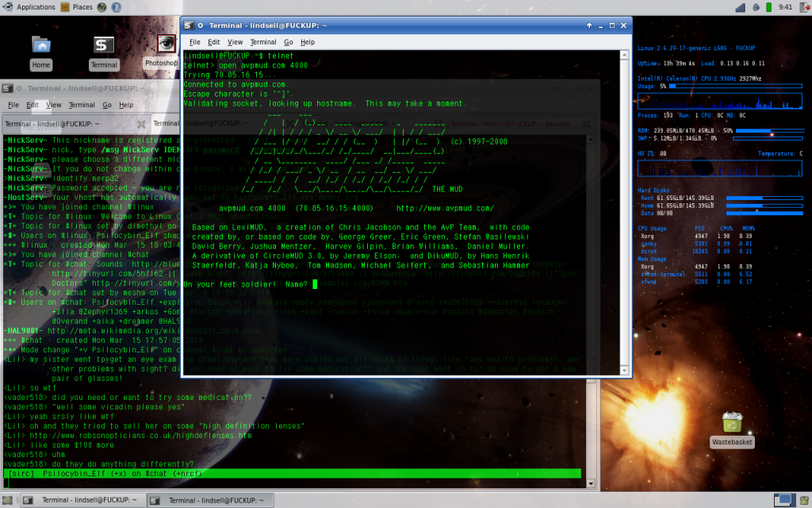Open the trash applet in bottom panel
Image resolution: width=812 pixels, height=508 pixels.
coord(802,500)
